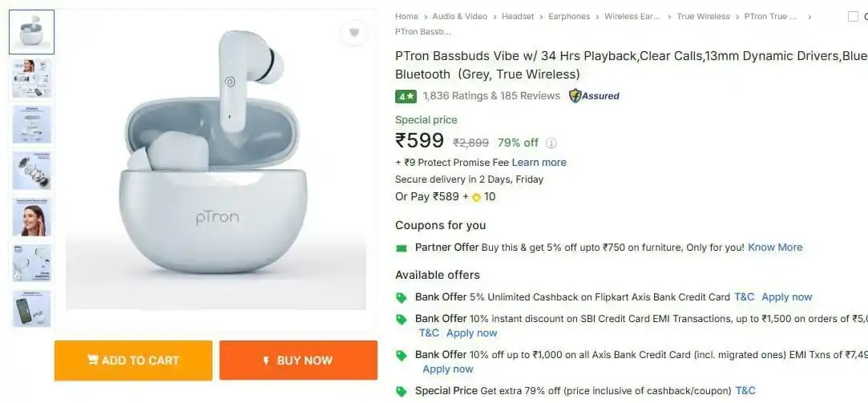Click Know More on Partner Offer
This screenshot has height=403, width=868.
coord(775,248)
